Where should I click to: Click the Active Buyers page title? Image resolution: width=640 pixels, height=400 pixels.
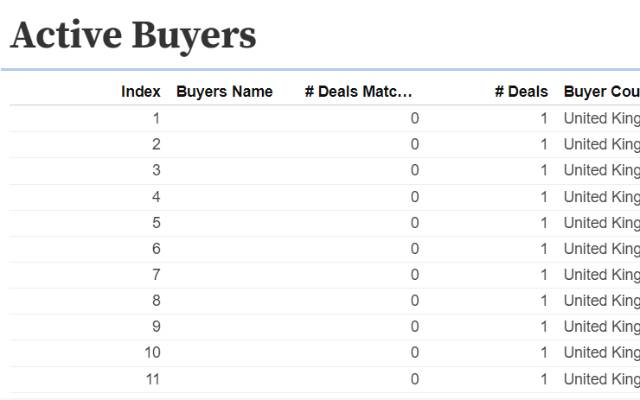(133, 36)
